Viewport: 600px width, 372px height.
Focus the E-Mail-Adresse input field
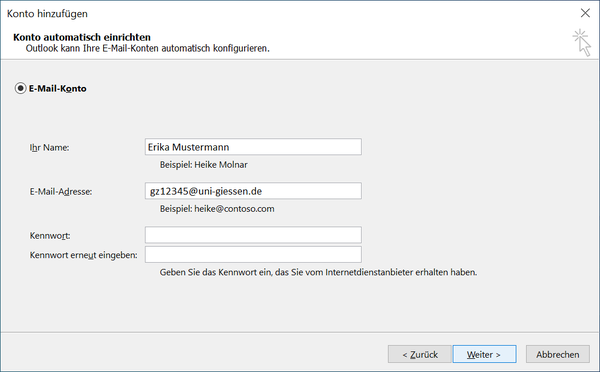pos(253,191)
